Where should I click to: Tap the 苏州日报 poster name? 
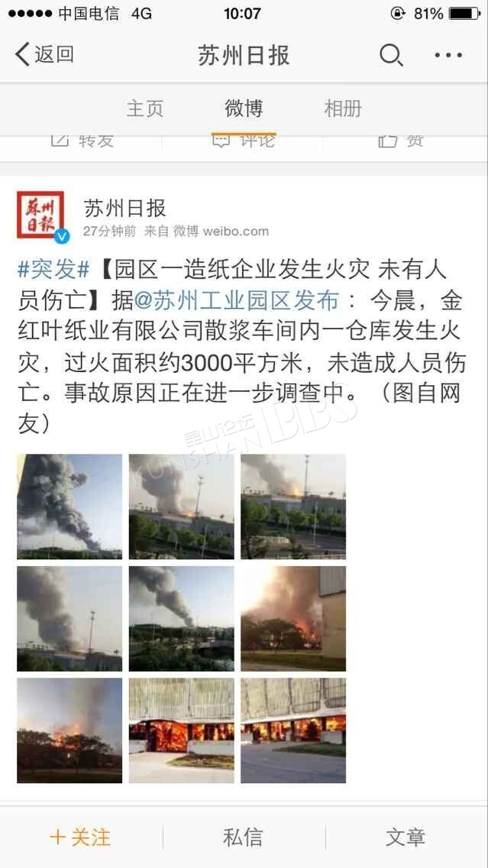pyautogui.click(x=124, y=208)
